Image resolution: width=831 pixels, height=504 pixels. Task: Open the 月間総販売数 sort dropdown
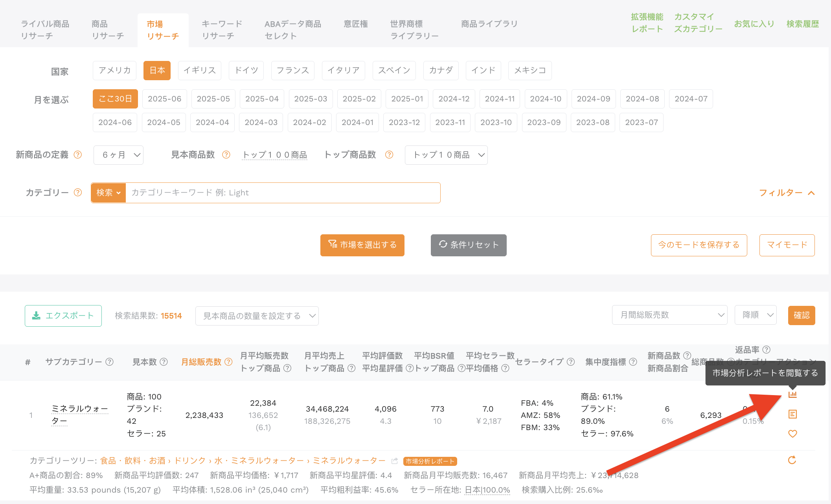(669, 315)
